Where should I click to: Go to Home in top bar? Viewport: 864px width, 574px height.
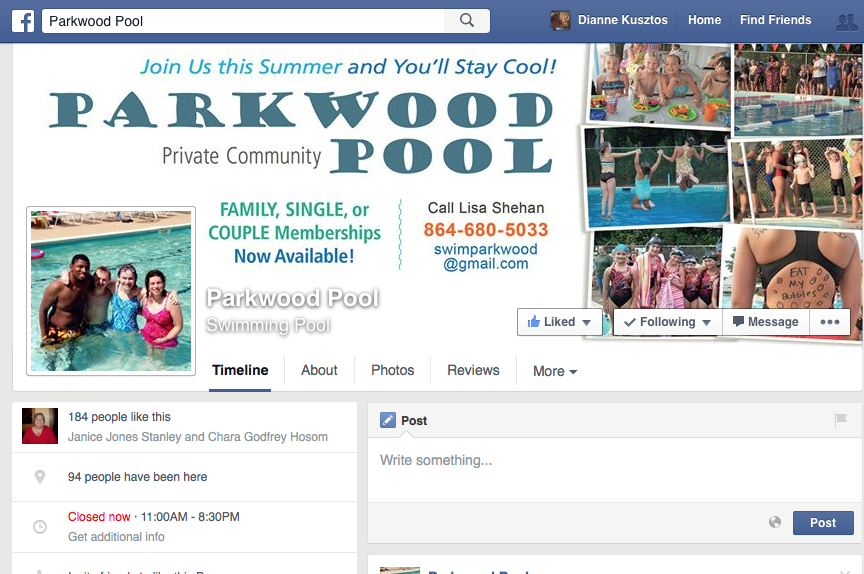704,20
